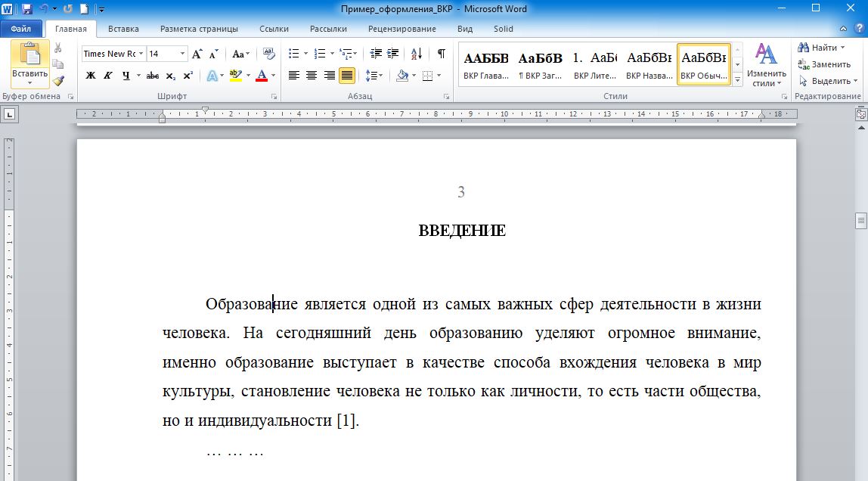Open the Font dialog launcher (Шрифт)

coord(274,97)
